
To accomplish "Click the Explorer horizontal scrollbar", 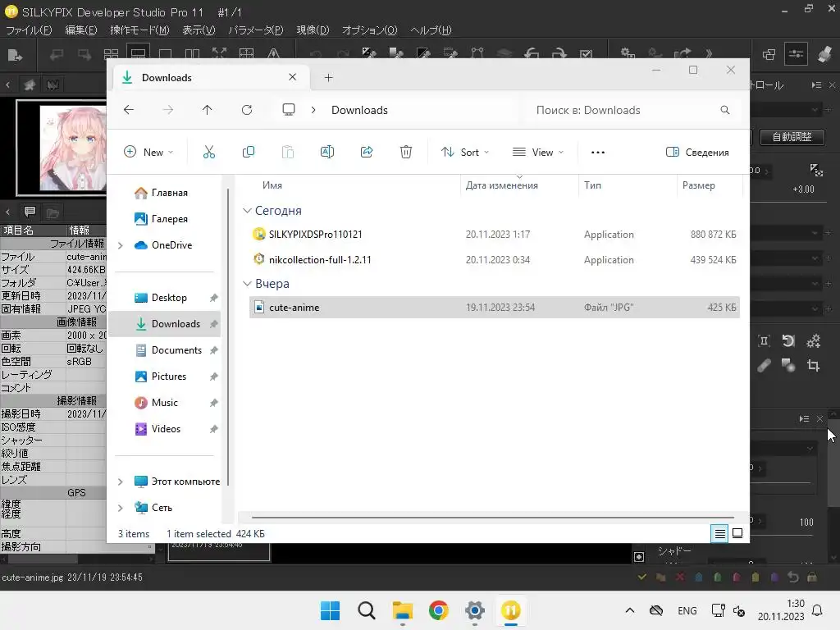I will 493,518.
